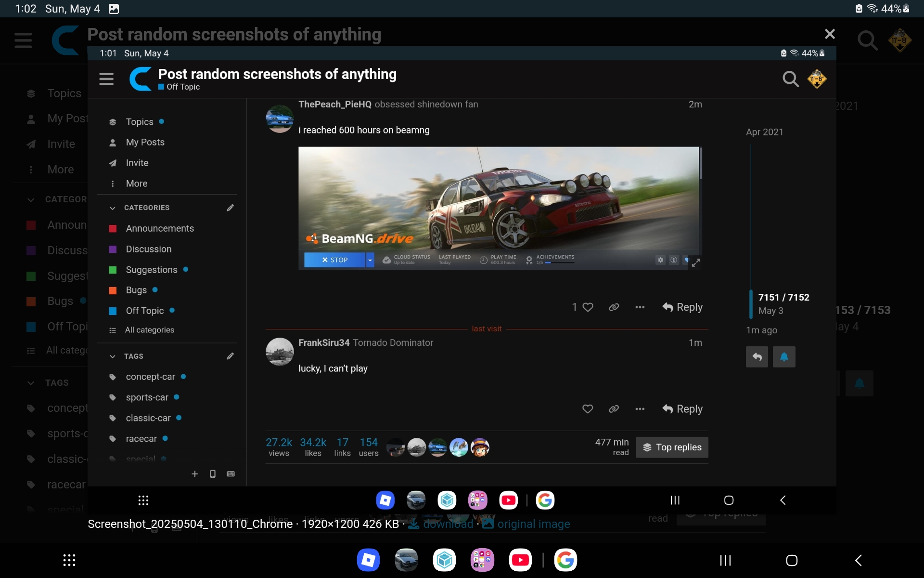Toggle mobile view phone icon in sidebar footer
This screenshot has width=924, height=578.
pos(213,474)
